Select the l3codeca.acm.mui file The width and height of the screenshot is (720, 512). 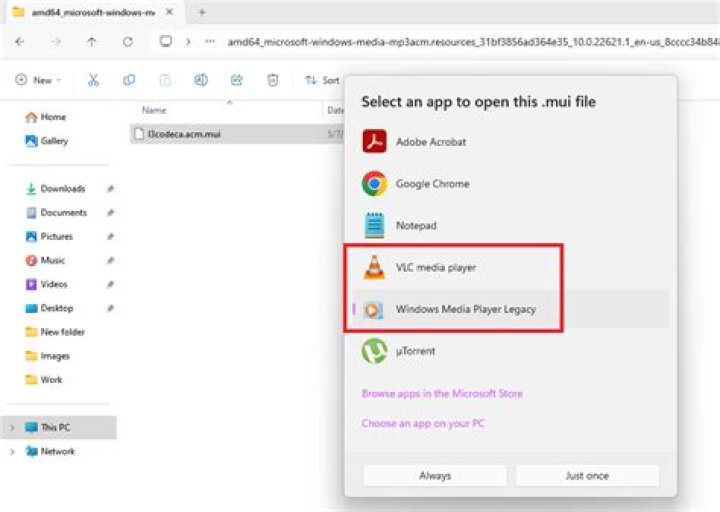236,134
